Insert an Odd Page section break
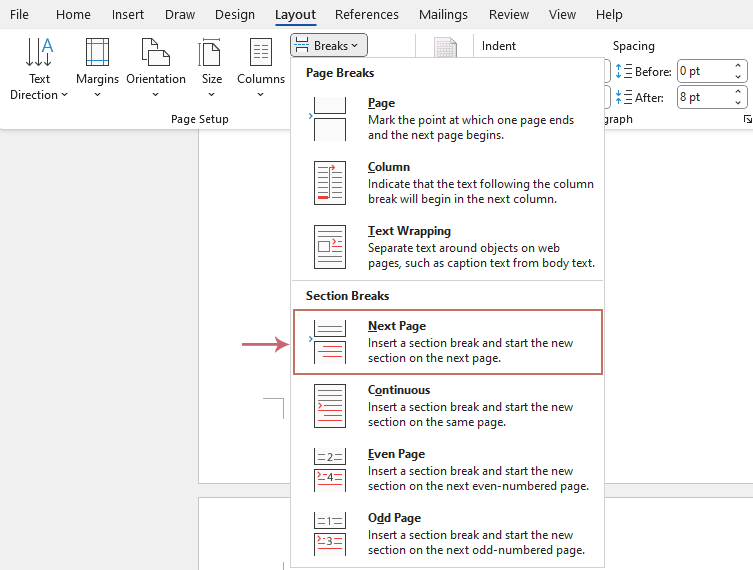 [448, 534]
